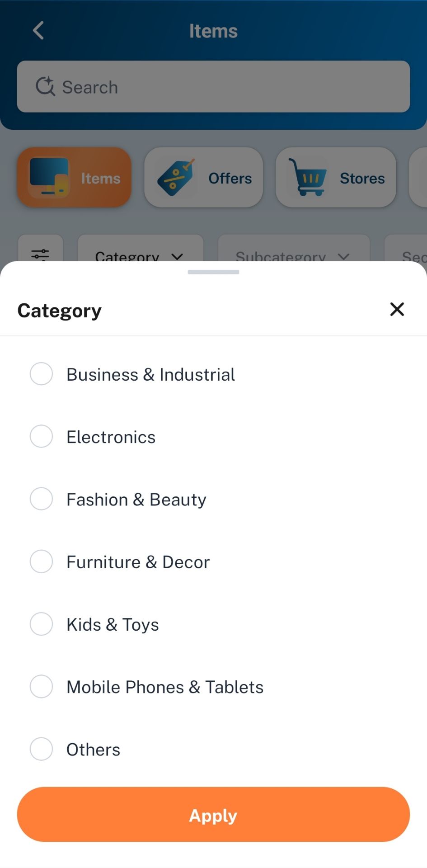This screenshot has height=868, width=427.
Task: Pick the Kids & Toys radio option
Action: tap(41, 624)
